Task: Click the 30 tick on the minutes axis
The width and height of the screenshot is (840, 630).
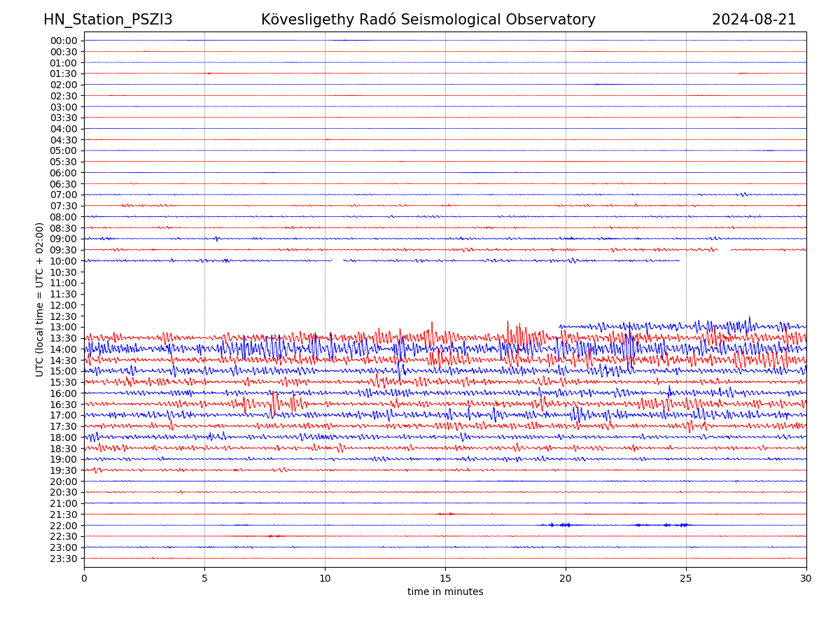Action: [806, 578]
